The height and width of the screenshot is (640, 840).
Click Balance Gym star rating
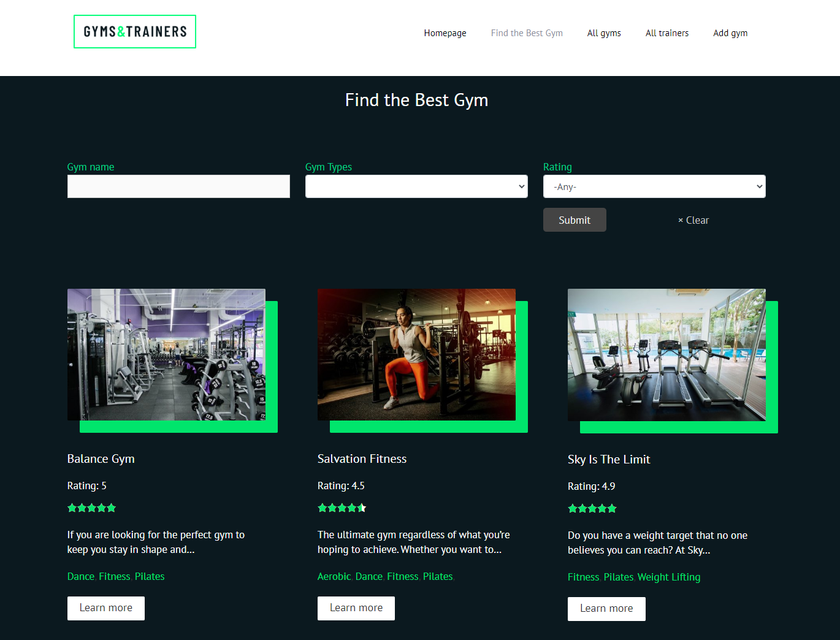click(91, 508)
